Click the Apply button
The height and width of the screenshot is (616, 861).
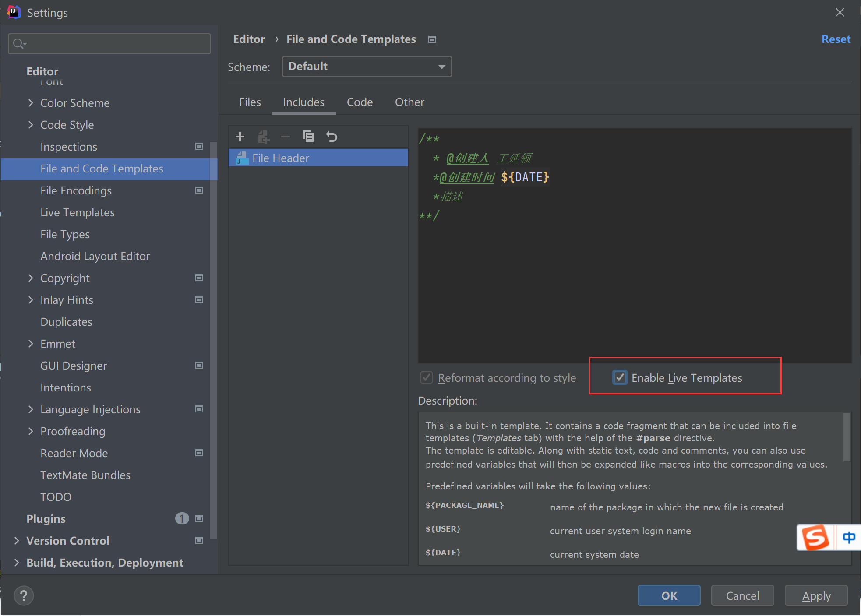point(816,595)
